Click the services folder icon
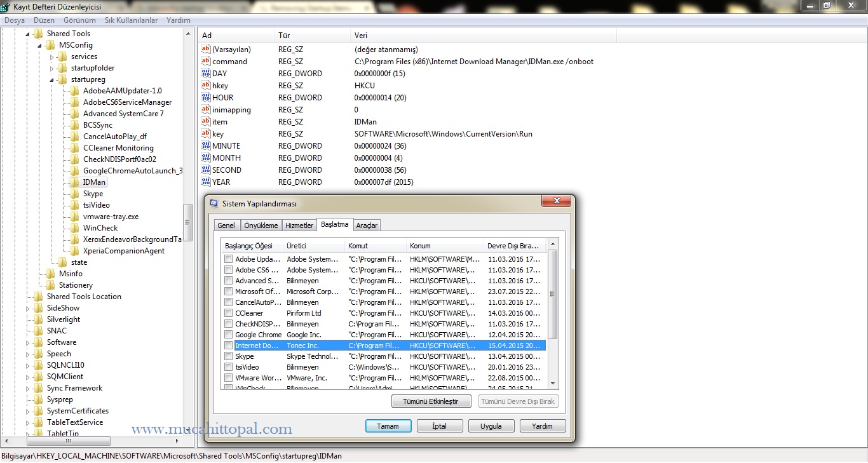 tap(63, 57)
